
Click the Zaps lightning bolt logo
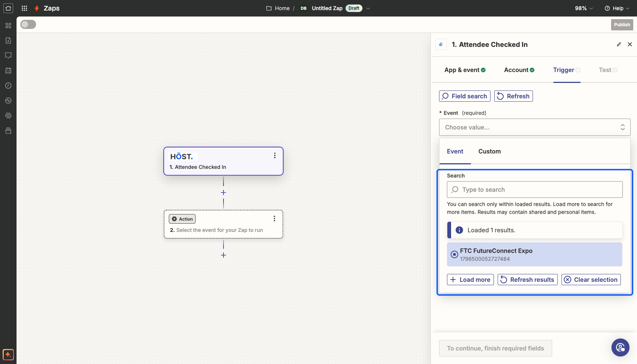coord(37,8)
